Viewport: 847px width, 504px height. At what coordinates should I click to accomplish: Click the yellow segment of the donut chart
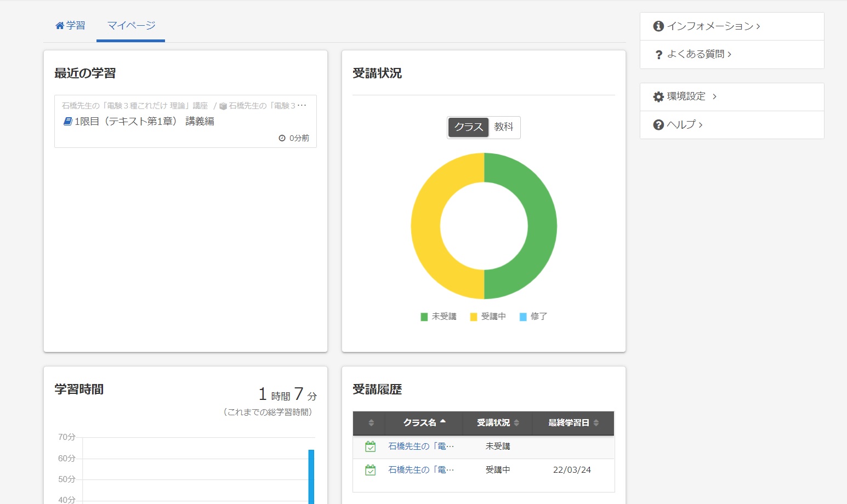click(426, 226)
